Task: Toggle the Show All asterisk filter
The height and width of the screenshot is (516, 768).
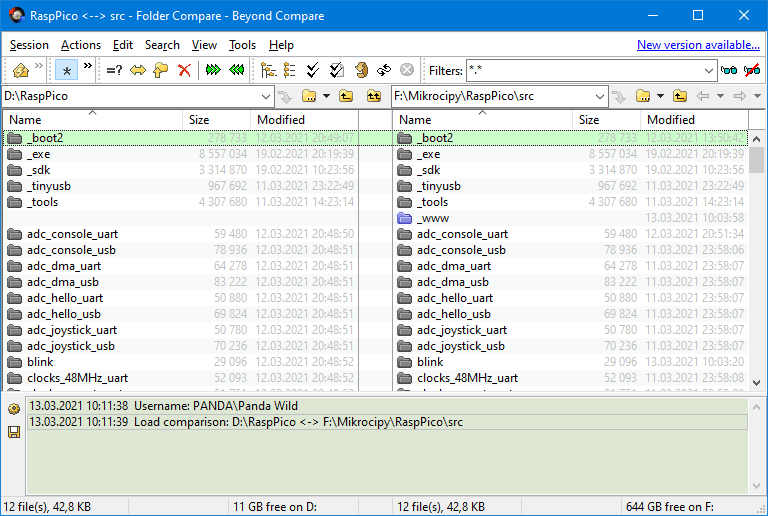Action: [x=66, y=70]
